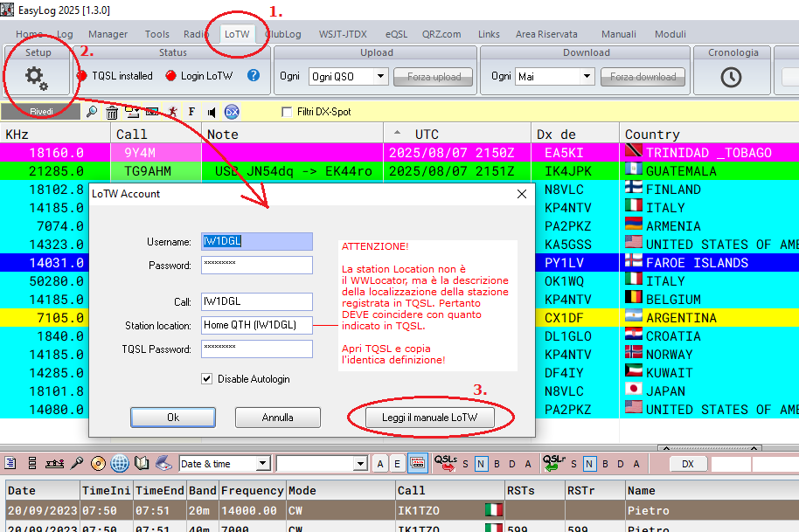Click the Forza download button

coord(643,77)
